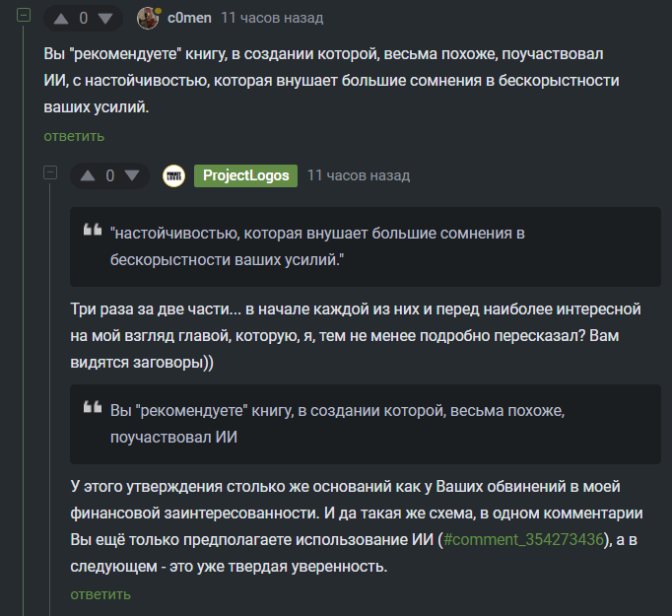Click 'ответить' under c0men's comment
The image size is (672, 616).
(x=74, y=136)
